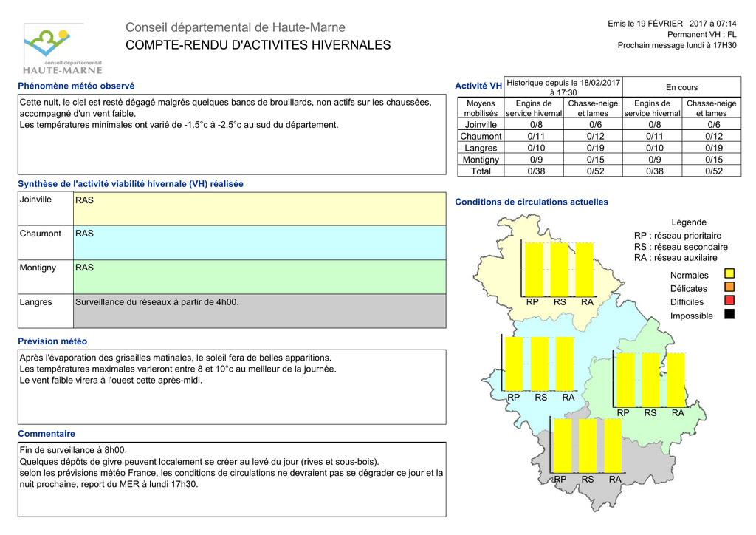Select the title 'COMPTE-RENDU D'ACTIVITES HIVERNALES'
Viewport: 756px width, 535px height.
coord(258,45)
